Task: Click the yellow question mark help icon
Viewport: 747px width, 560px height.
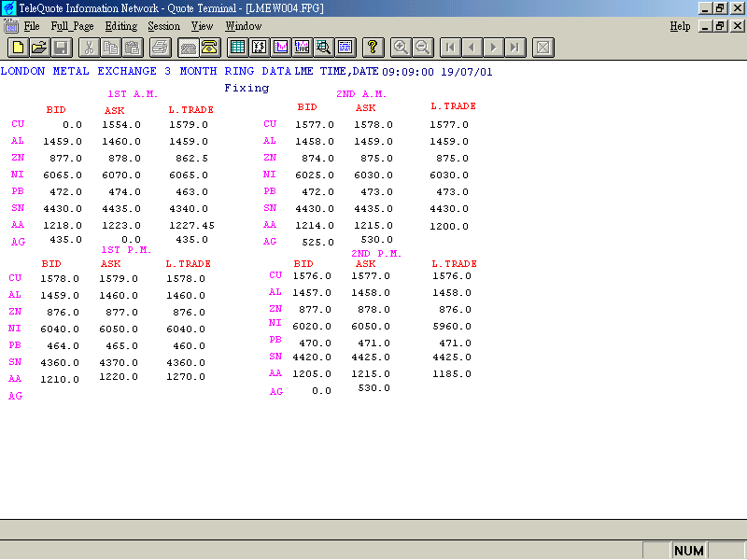Action: [373, 48]
